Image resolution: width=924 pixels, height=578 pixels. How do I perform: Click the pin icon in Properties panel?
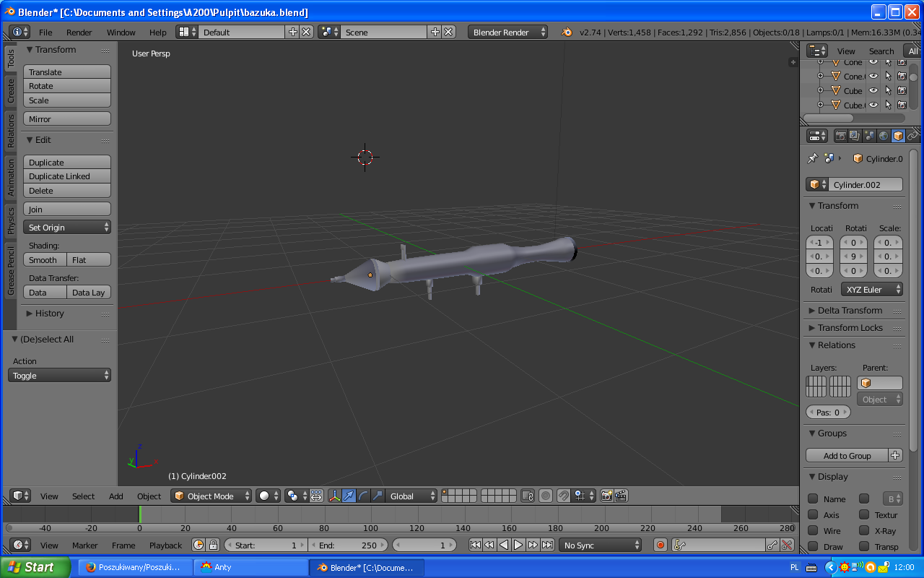[x=813, y=158]
